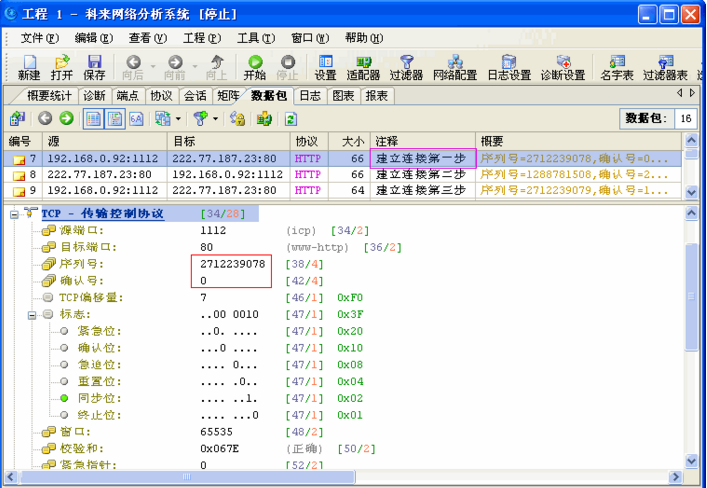Click the green next-packet arrow icon
707x488 pixels.
[66, 119]
